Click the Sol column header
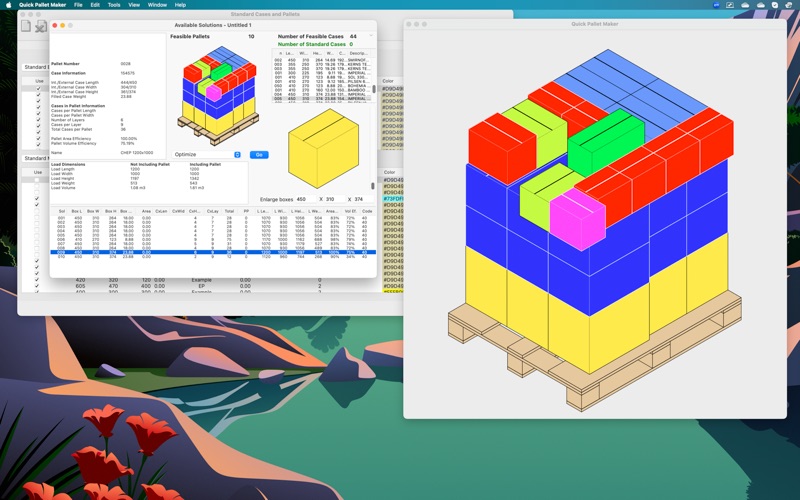Screen dimensions: 800x500 (62, 211)
